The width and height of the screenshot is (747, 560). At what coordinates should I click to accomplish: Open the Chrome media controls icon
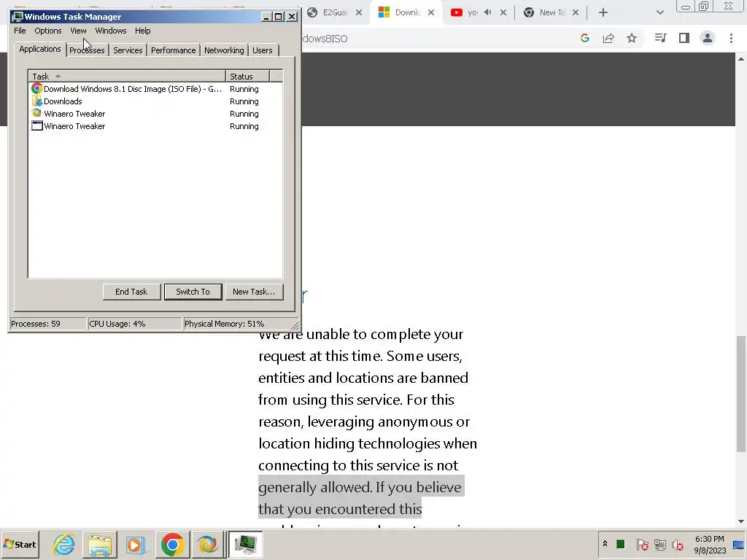660,38
